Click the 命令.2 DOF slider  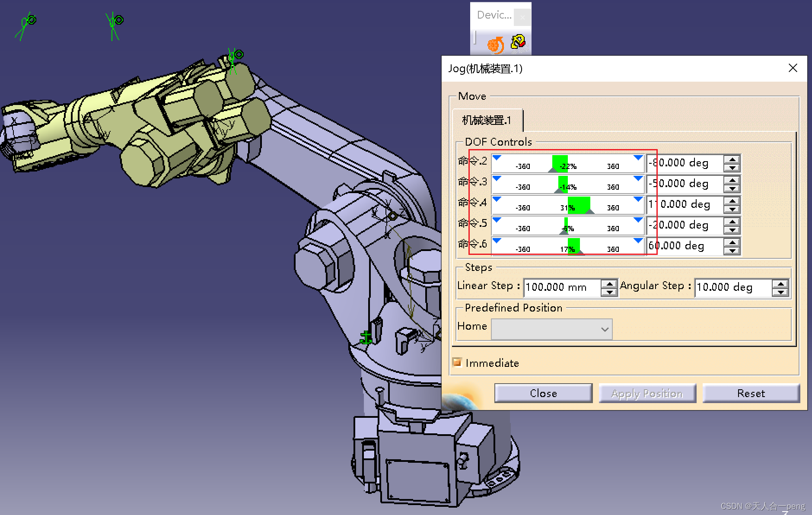click(567, 164)
